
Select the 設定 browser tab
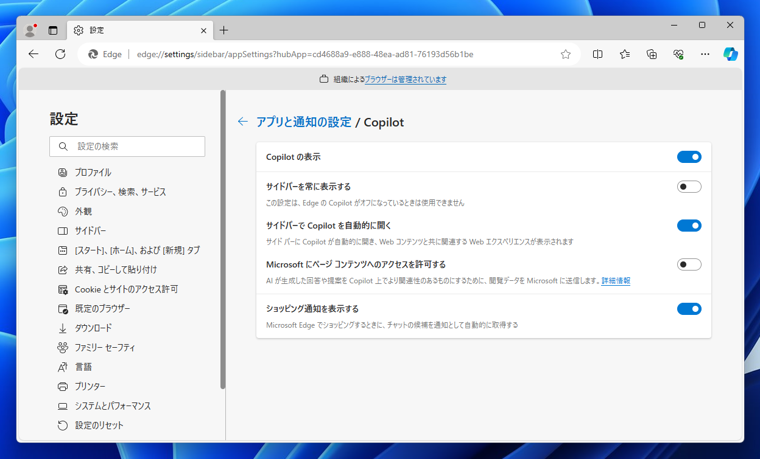click(x=140, y=31)
